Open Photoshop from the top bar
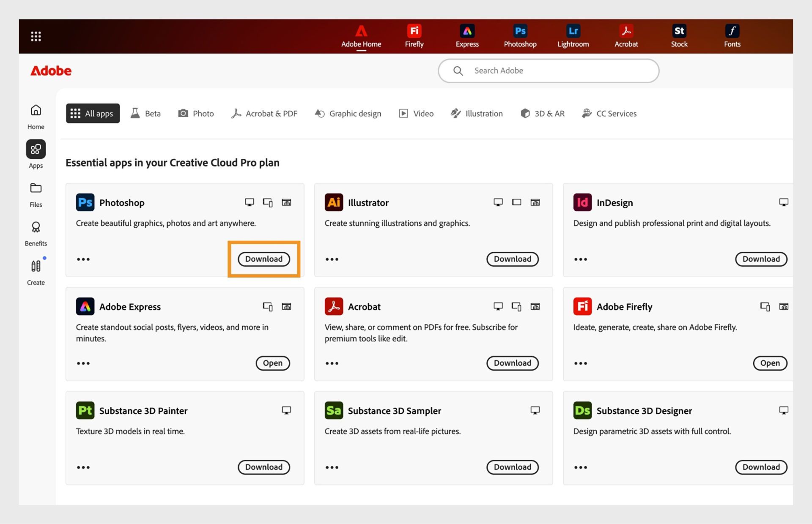 pos(520,36)
